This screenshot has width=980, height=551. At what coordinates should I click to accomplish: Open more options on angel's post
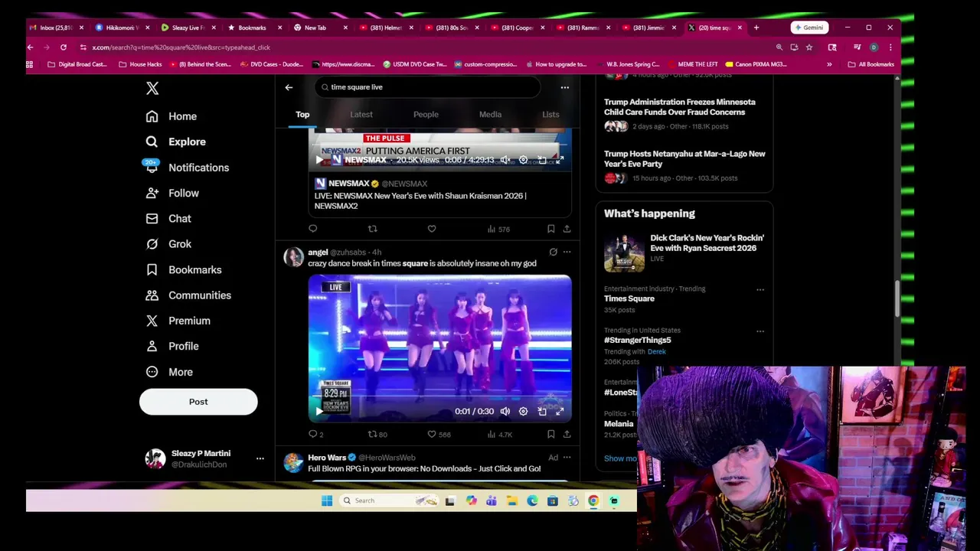567,252
